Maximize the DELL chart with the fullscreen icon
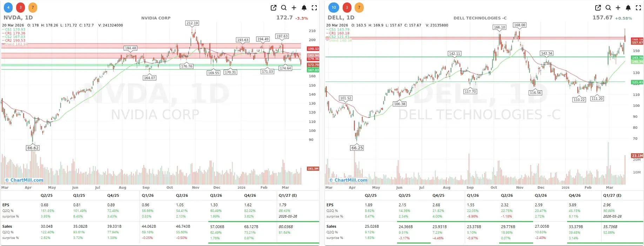Viewport: 644px width, 246px height. click(x=638, y=7)
